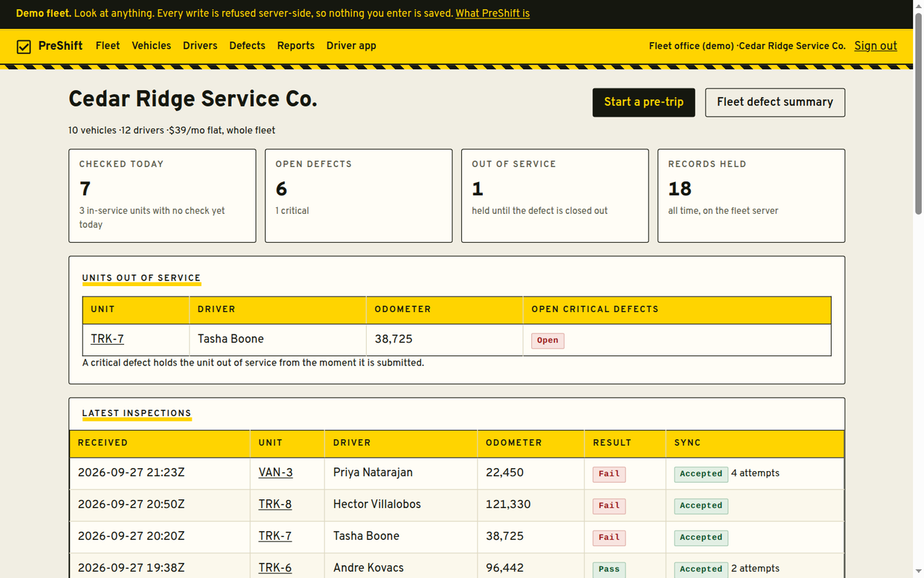Click the Start a pre-trip button

click(x=644, y=103)
